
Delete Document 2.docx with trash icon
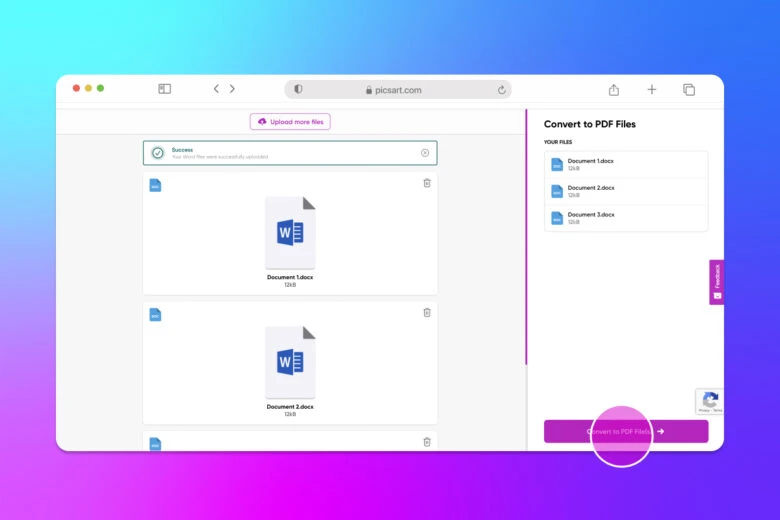427,312
